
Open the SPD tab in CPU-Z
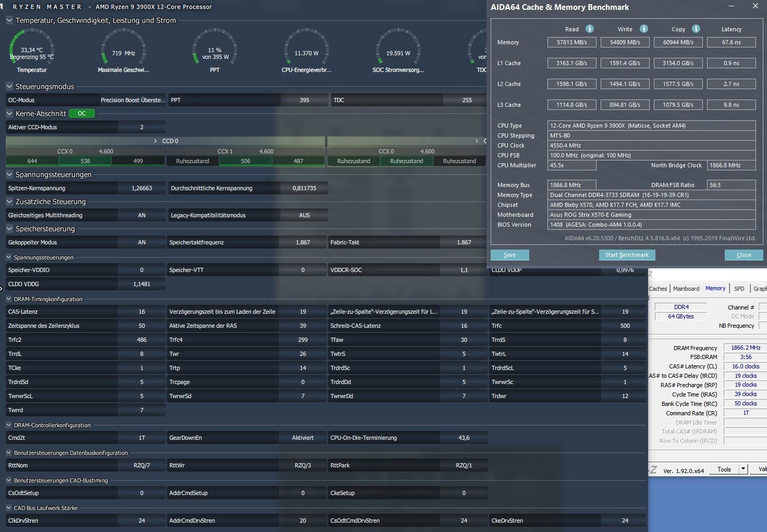pyautogui.click(x=739, y=289)
